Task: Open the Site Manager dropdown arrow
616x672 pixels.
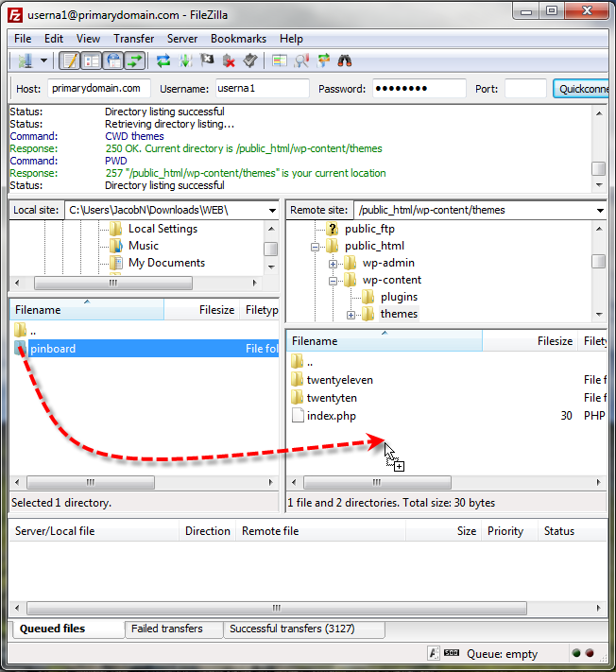Action: click(43, 60)
